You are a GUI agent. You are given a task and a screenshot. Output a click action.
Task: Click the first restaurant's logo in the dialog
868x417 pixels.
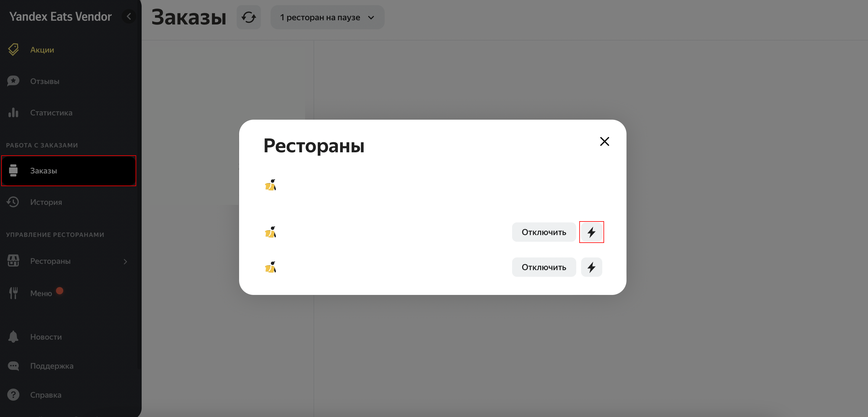click(270, 185)
